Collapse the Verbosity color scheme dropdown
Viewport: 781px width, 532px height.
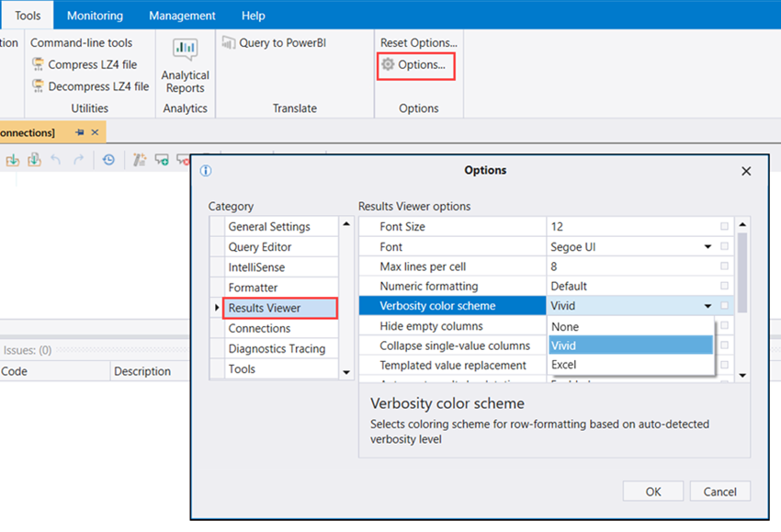pyautogui.click(x=707, y=307)
